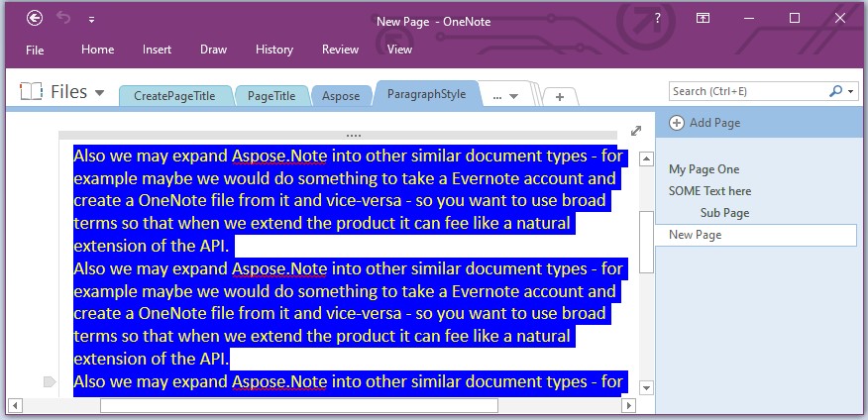Click the Back arrow icon in title bar
The height and width of the screenshot is (420, 868).
(x=36, y=18)
